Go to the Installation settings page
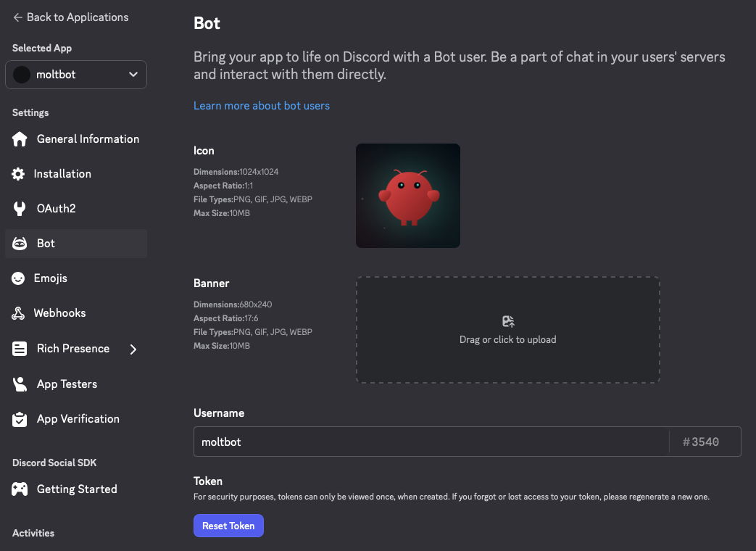This screenshot has height=551, width=756. click(76, 174)
